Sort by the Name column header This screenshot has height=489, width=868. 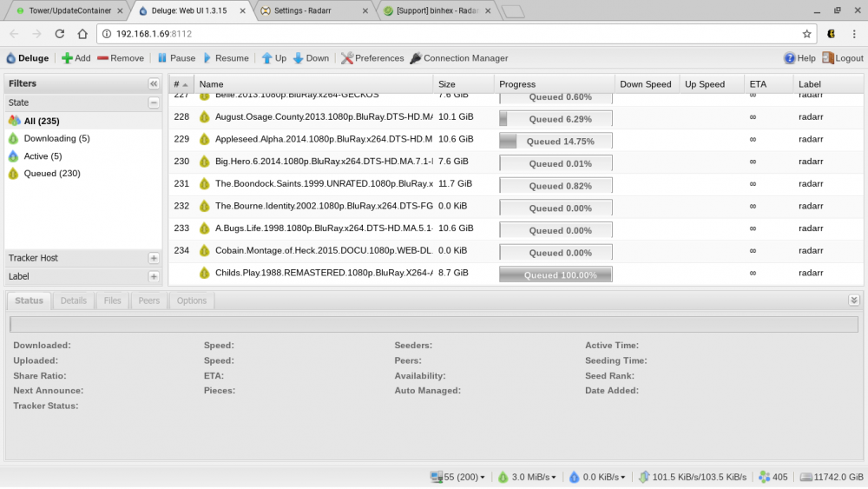pos(313,84)
